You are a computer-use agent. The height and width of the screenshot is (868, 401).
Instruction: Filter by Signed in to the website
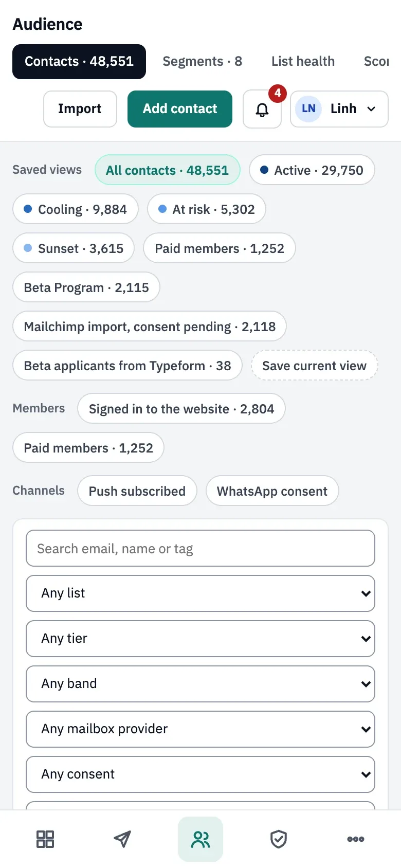[181, 409]
